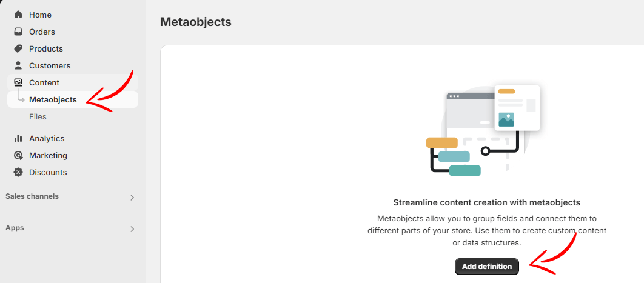Select the Apps heading label
Viewport: 644px width, 283px height.
tap(15, 228)
